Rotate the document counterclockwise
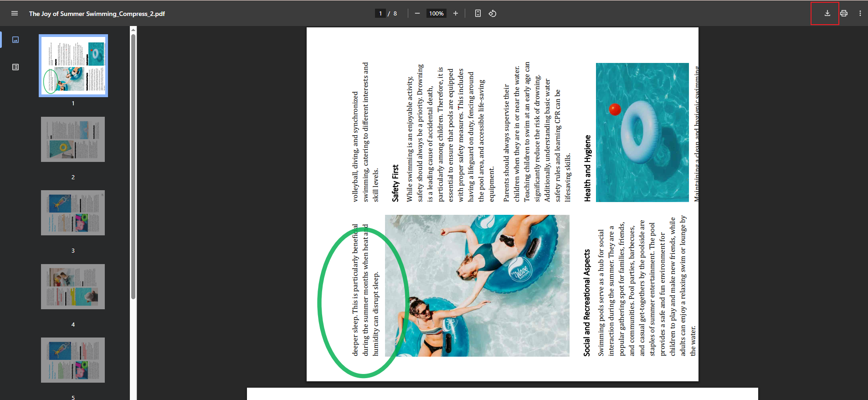The image size is (868, 400). pyautogui.click(x=493, y=14)
